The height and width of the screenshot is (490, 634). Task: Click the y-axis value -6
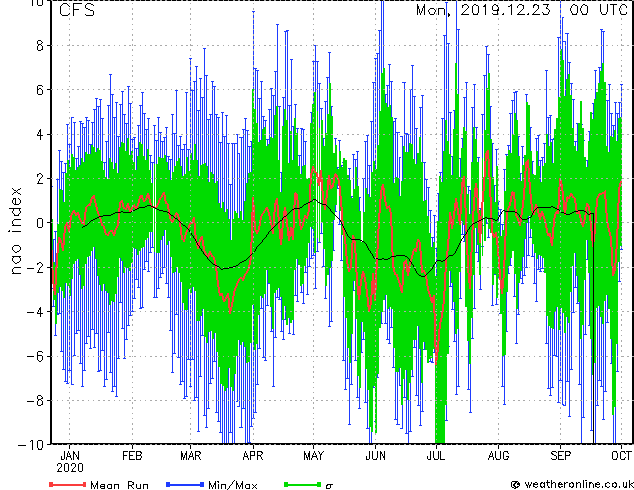point(35,356)
